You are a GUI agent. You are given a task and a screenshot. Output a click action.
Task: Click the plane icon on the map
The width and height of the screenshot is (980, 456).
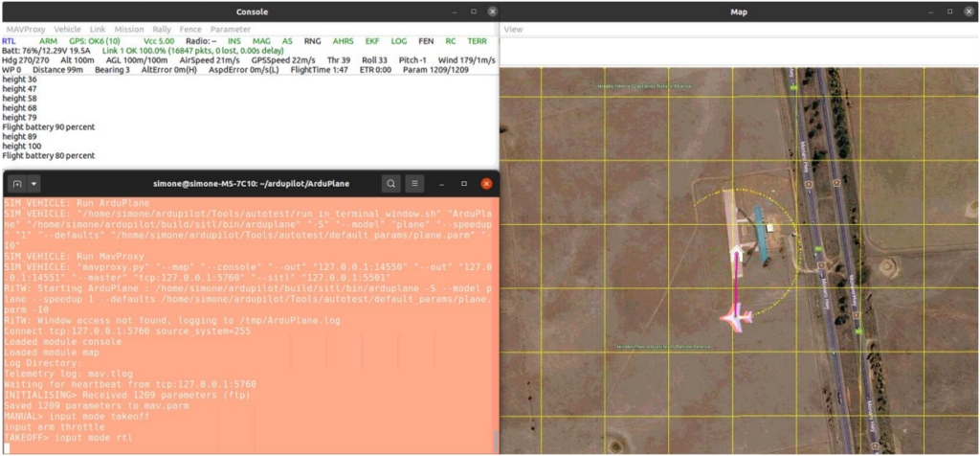coord(736,313)
